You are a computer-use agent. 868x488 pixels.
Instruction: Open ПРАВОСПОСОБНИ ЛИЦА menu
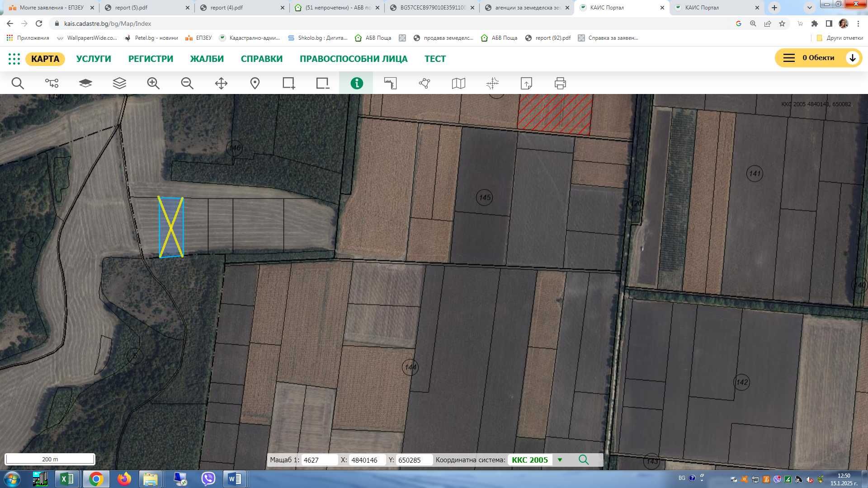point(354,59)
